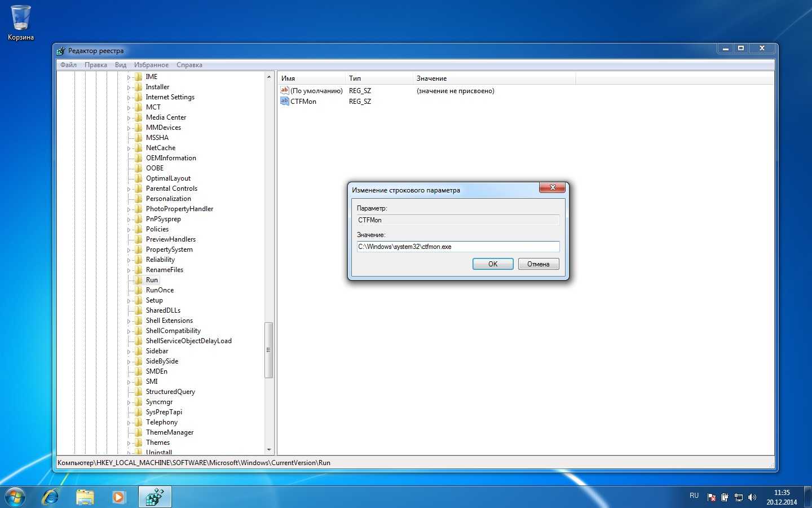Screen dimensions: 812x508
Task: Click the Internet Explorer taskbar icon
Action: (x=51, y=497)
